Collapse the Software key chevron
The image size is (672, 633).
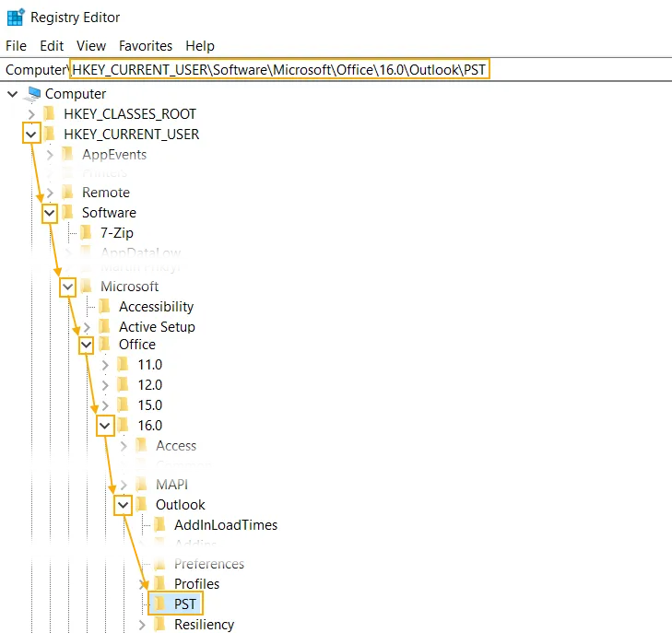pyautogui.click(x=50, y=213)
